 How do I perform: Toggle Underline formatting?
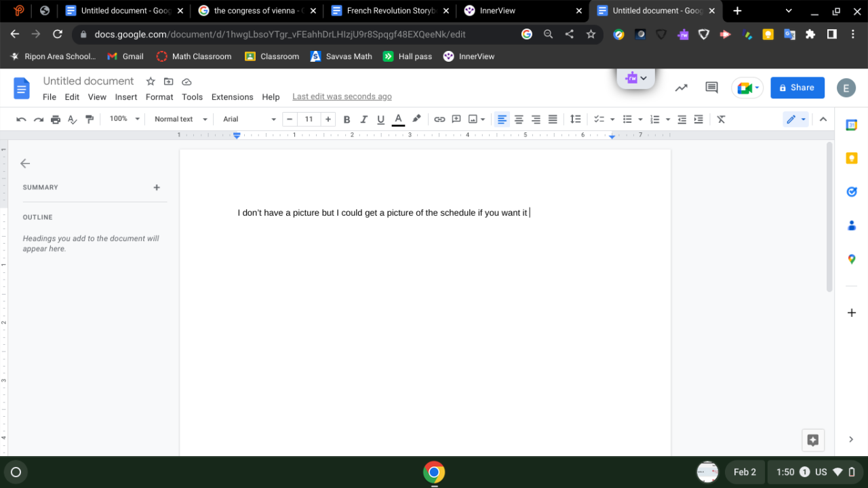click(380, 119)
